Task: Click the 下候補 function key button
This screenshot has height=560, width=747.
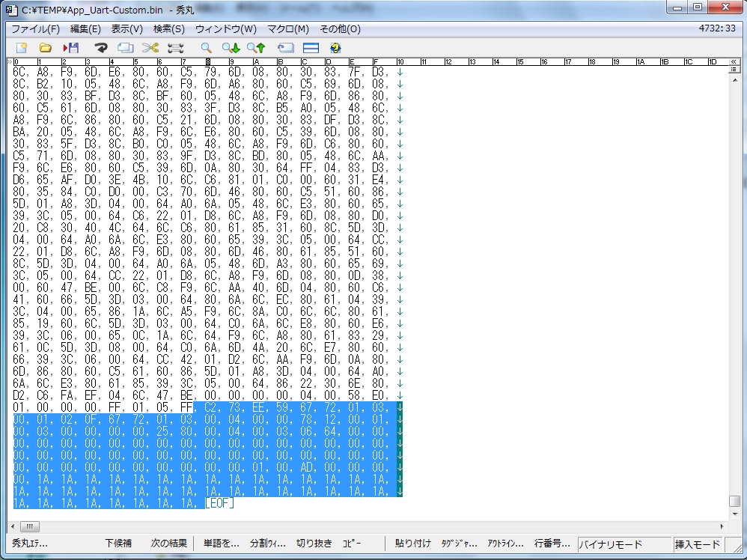Action: click(x=118, y=544)
